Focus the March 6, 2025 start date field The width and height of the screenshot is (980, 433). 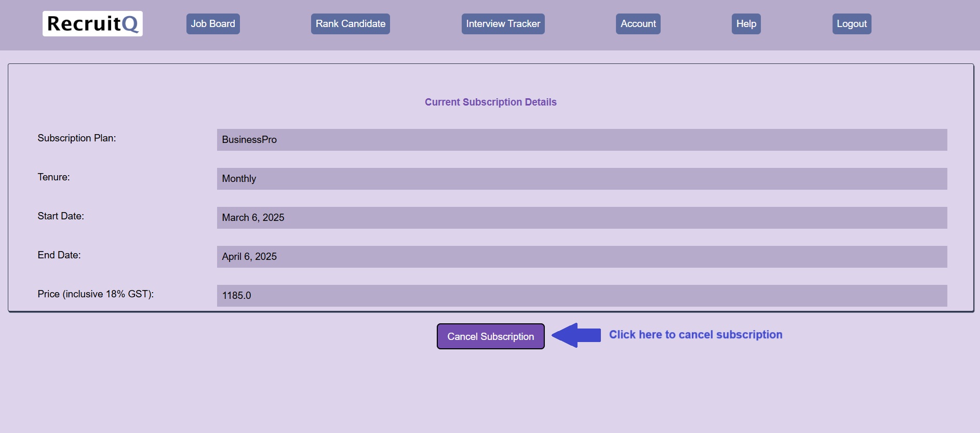pyautogui.click(x=582, y=218)
